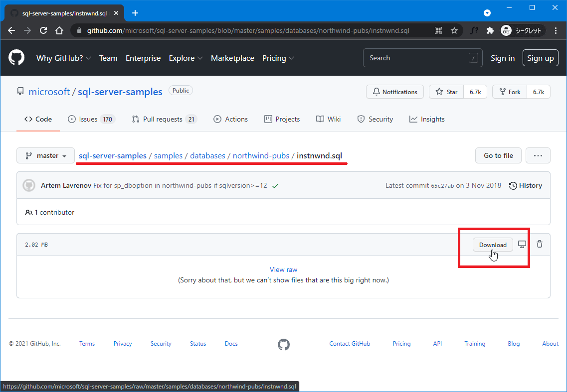This screenshot has height=392, width=567.
Task: Open the three-dot file options menu
Action: (x=538, y=155)
